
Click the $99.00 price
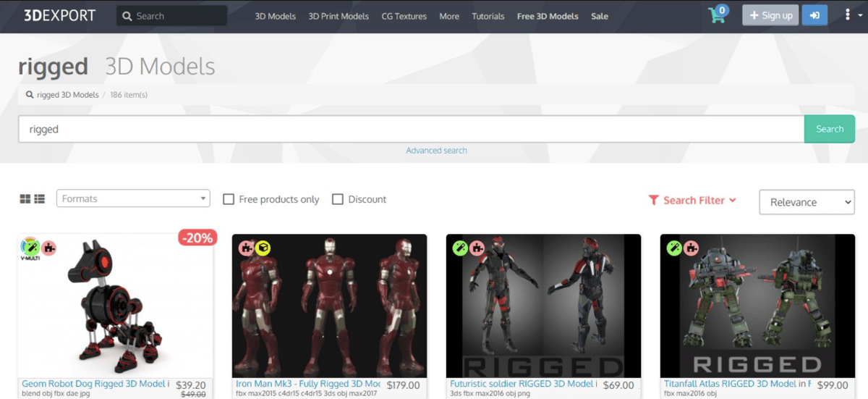833,385
